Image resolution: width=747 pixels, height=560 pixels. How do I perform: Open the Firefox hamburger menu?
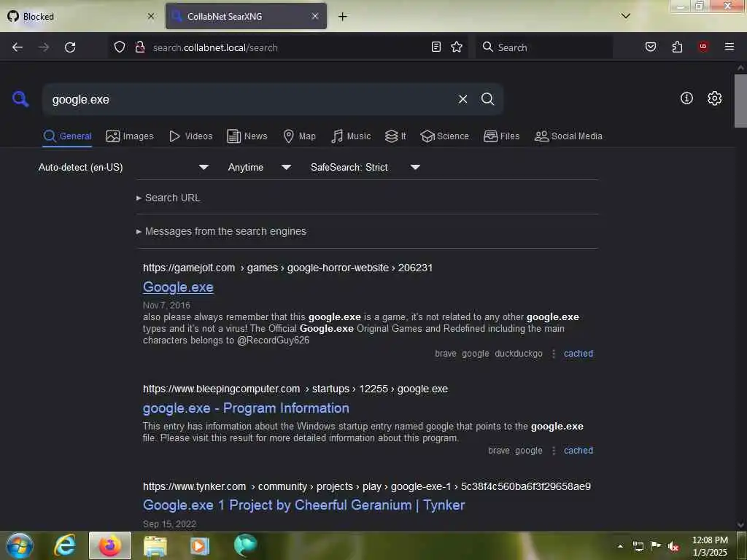pos(729,47)
